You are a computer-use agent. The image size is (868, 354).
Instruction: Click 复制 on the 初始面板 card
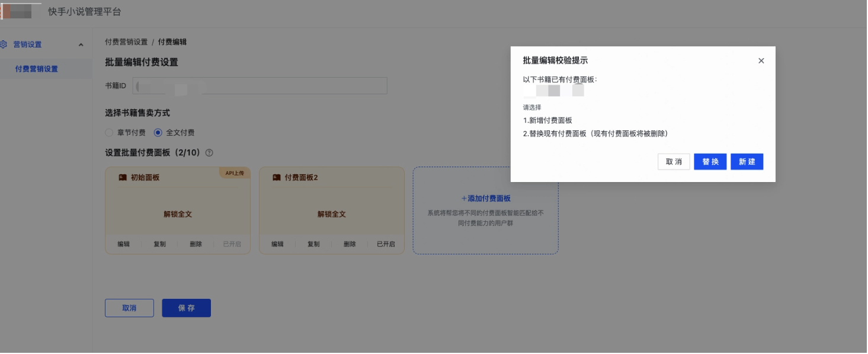coord(159,244)
